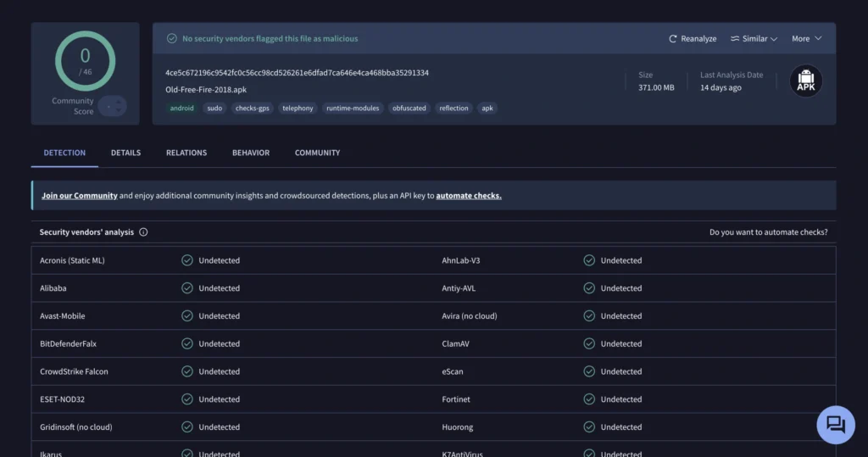Click the Avast-Mobile vendor name
The width and height of the screenshot is (868, 457).
(x=63, y=315)
